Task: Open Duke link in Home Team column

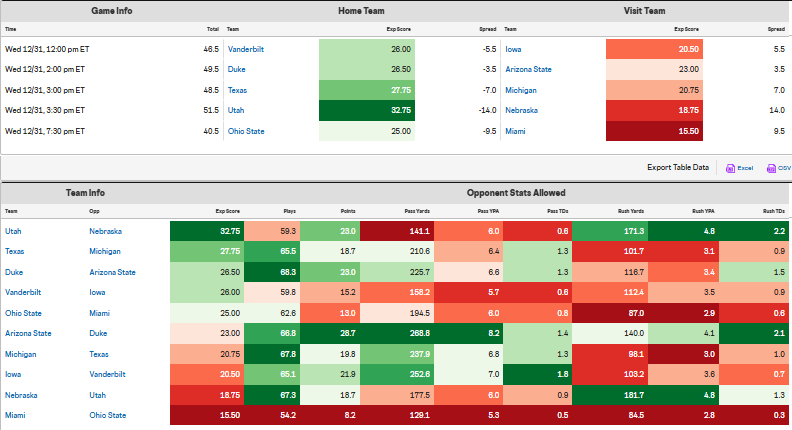Action: click(x=236, y=69)
